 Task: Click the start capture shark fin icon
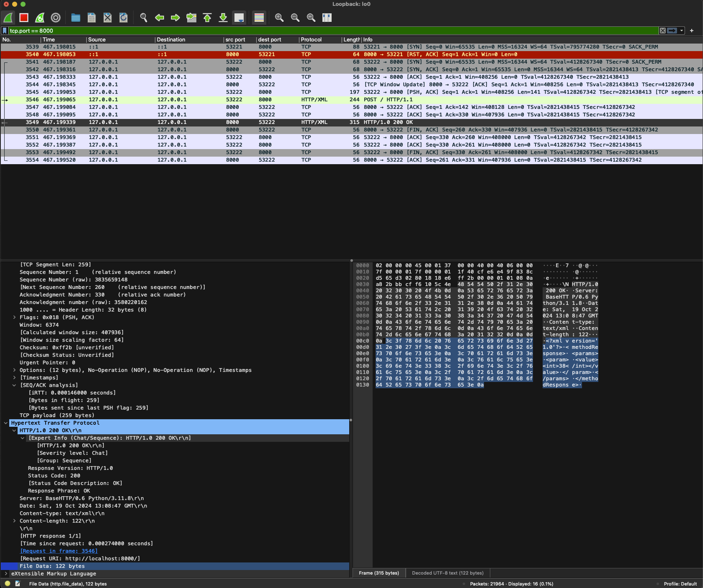click(x=8, y=18)
